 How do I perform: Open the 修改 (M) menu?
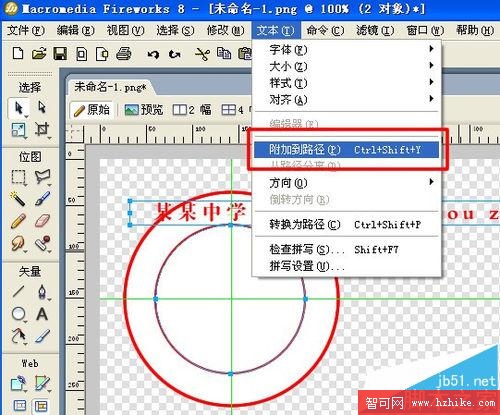pyautogui.click(x=225, y=31)
